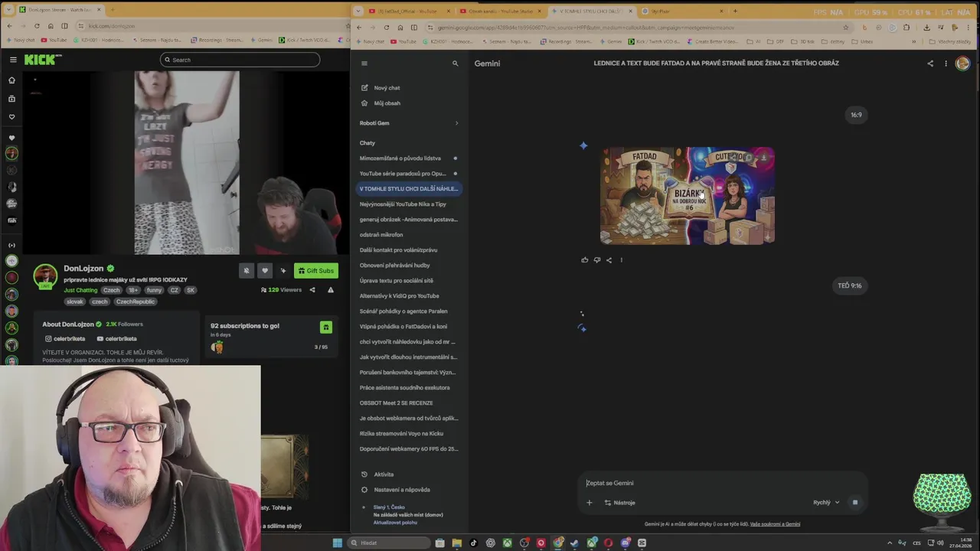Share the DonLojzon stream
The image size is (980, 551).
[x=312, y=290]
